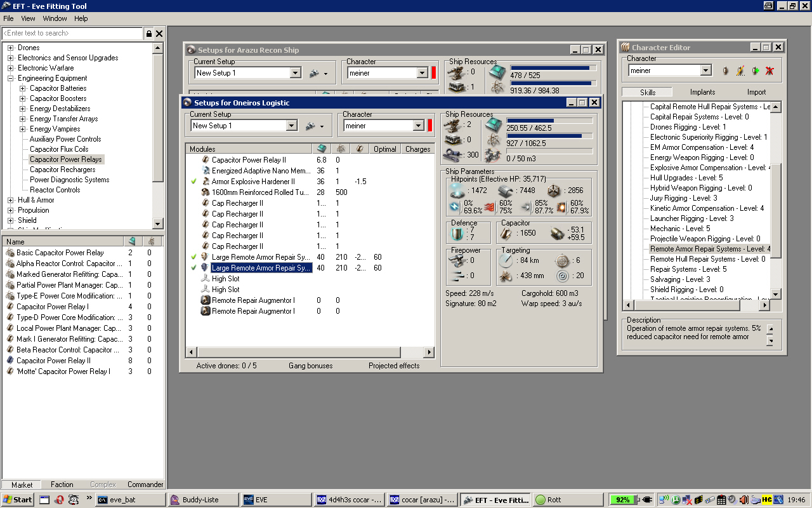Image resolution: width=812 pixels, height=508 pixels.
Task: Expand the Capacitor Batteries subcategory
Action: (23, 88)
